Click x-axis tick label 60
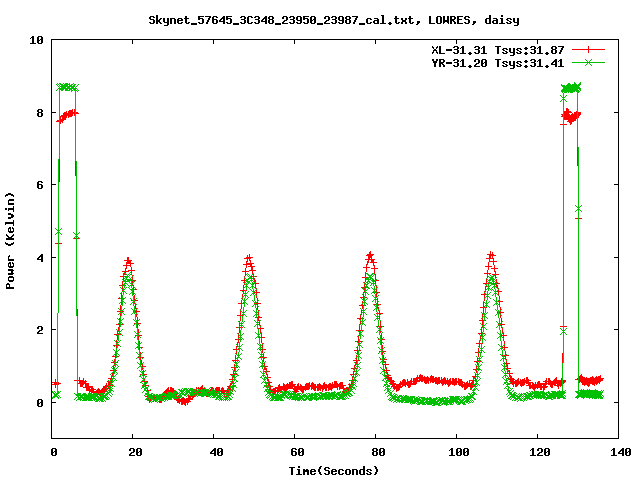 297,452
